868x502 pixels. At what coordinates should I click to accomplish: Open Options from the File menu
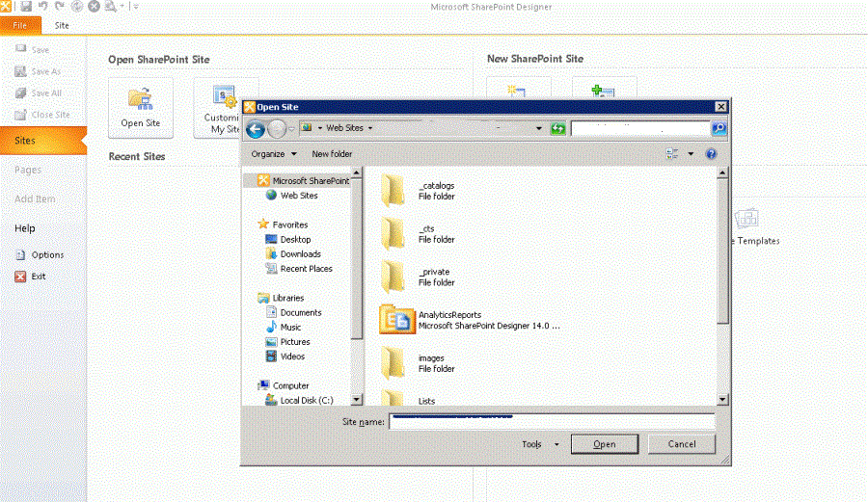tap(40, 255)
